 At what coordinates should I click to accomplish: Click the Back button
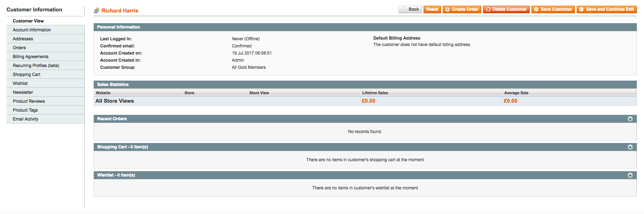coord(410,9)
